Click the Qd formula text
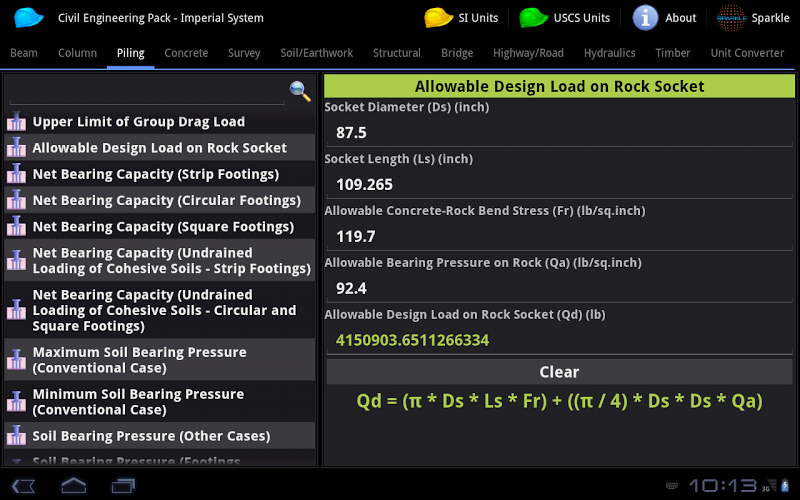This screenshot has width=800, height=500. [x=559, y=401]
